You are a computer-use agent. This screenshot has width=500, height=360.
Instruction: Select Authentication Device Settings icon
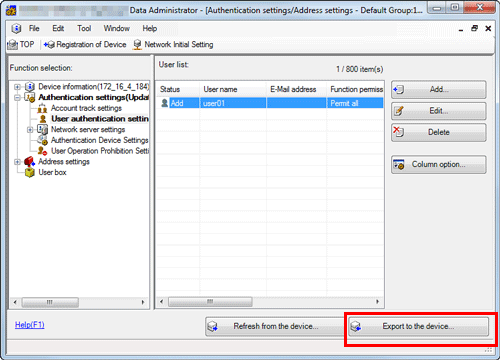(43, 140)
